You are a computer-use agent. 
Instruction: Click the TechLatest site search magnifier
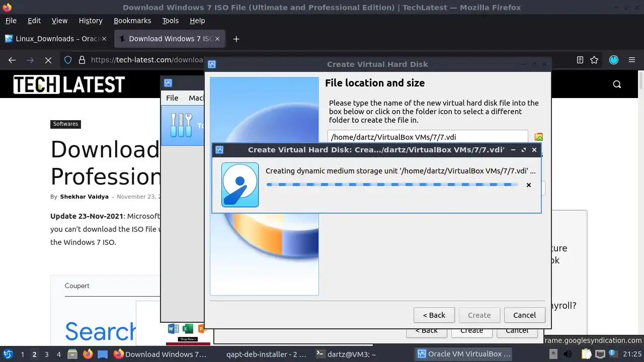(x=617, y=84)
